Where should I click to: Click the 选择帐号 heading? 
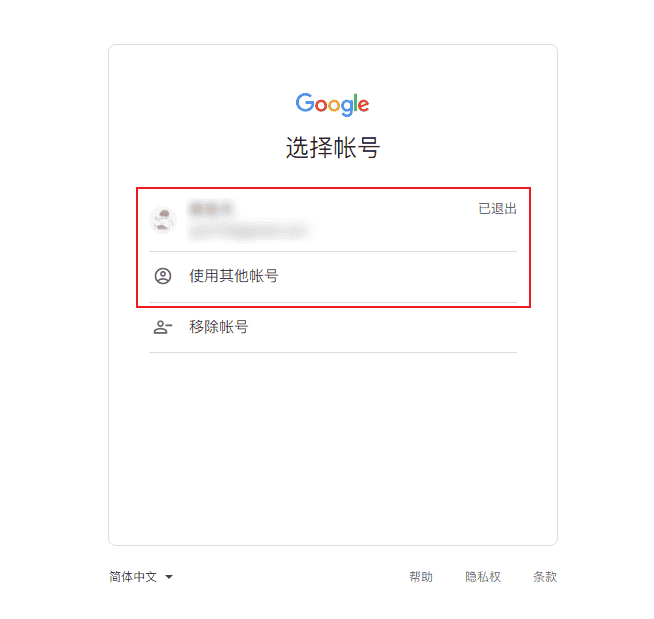pyautogui.click(x=333, y=148)
